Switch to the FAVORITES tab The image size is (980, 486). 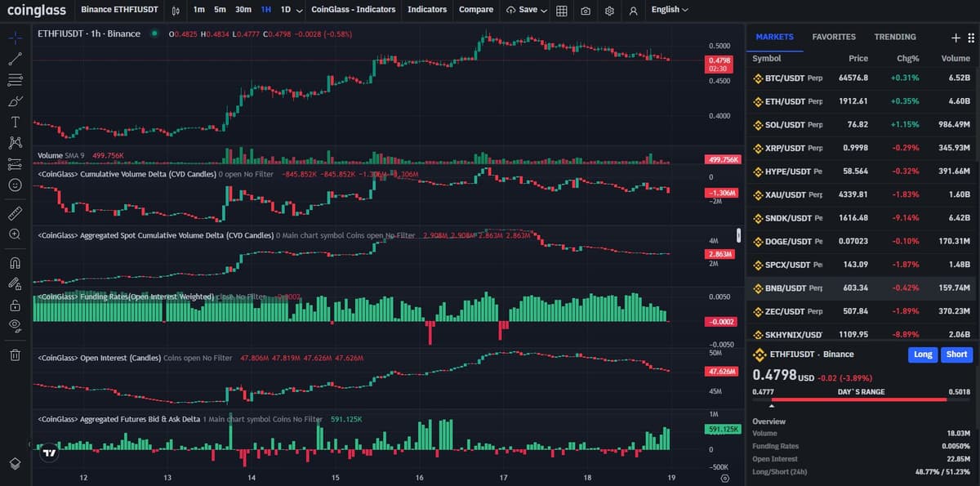click(834, 37)
